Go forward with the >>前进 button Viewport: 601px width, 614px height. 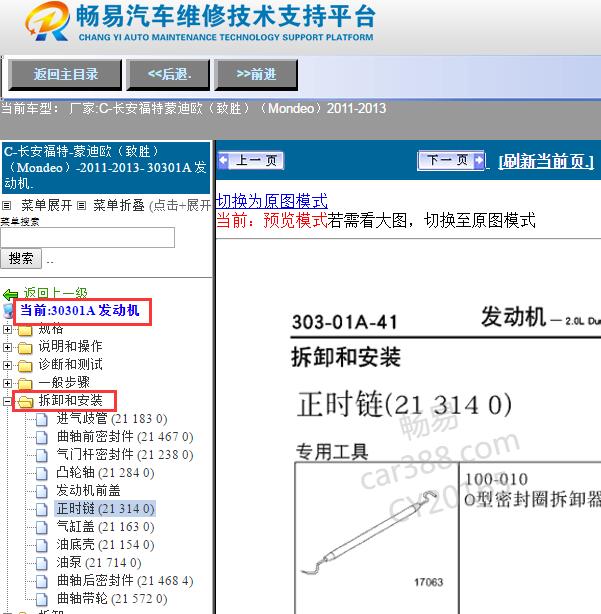pyautogui.click(x=256, y=74)
